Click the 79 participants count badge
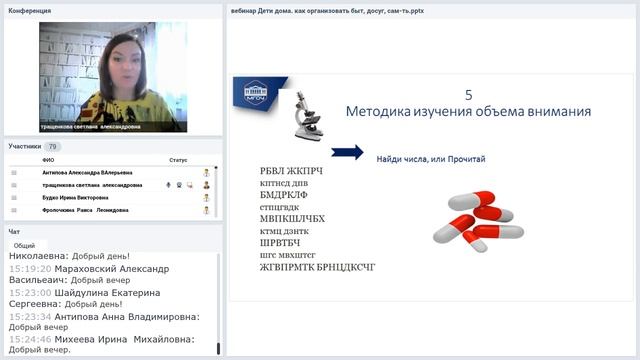The image size is (640, 360). pos(53,147)
